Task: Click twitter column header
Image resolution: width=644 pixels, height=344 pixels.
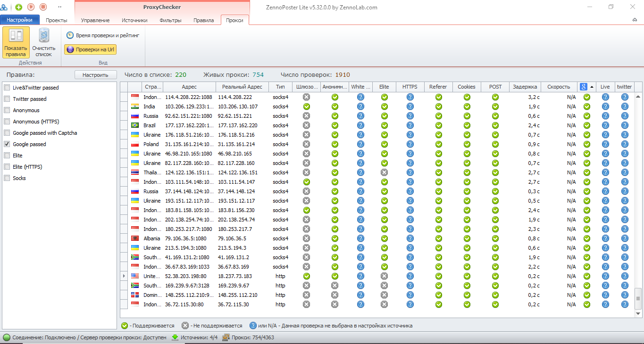Action: 624,87
